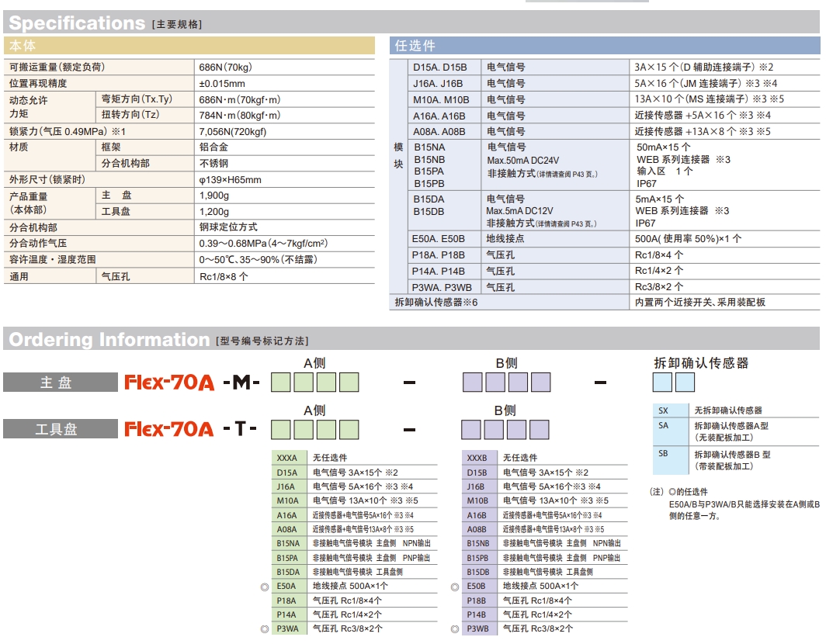Screen dimensions: 826x644
Task: Click the Ordering Information section heading
Action: point(109,340)
